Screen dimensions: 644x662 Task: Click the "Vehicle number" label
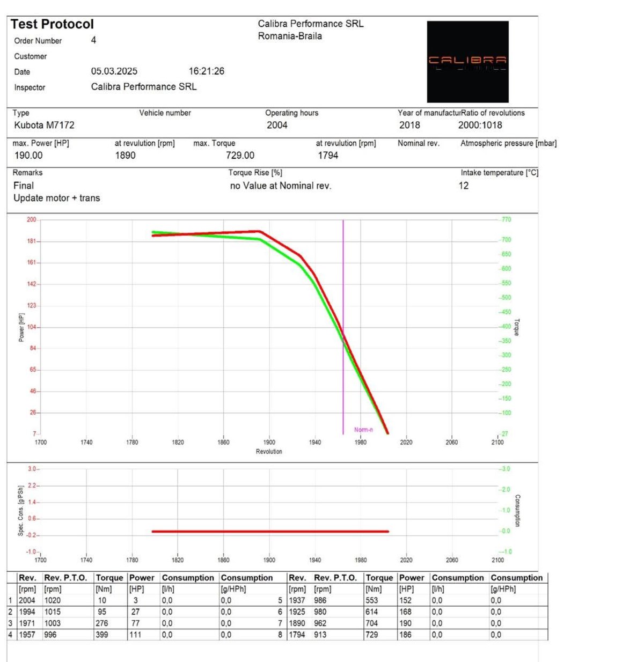(x=165, y=113)
